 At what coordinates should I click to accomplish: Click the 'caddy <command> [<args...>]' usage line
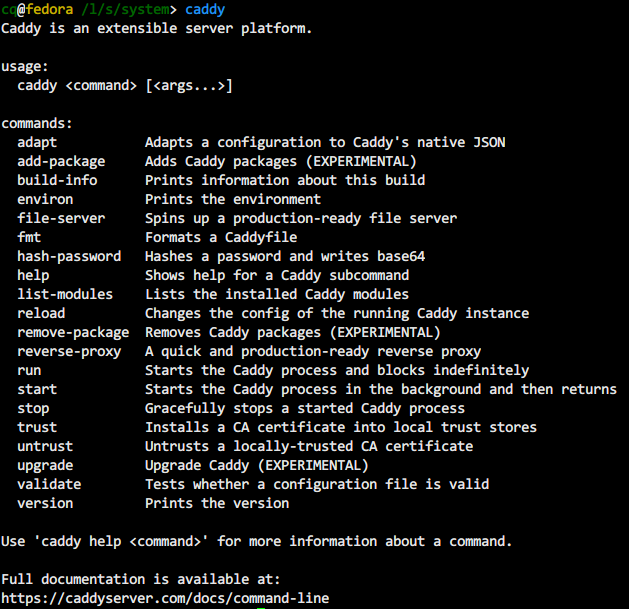pyautogui.click(x=125, y=85)
